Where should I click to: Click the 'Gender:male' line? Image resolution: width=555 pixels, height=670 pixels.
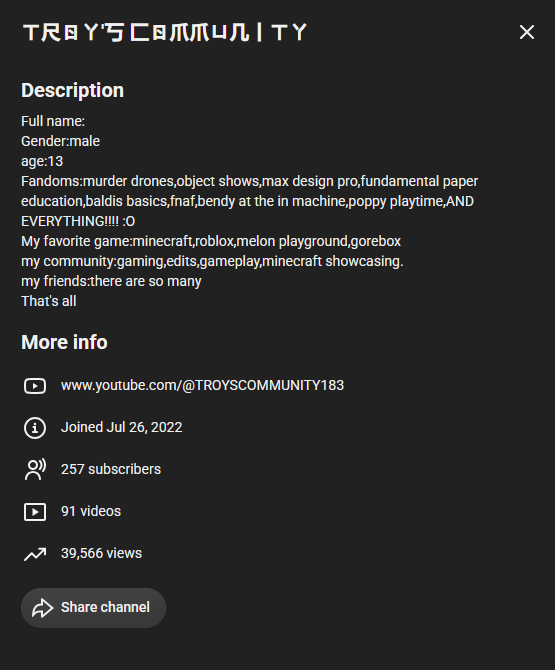(x=60, y=141)
